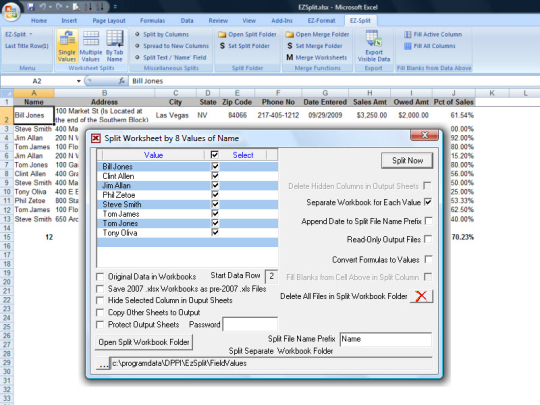The image size is (540, 405).
Task: Choose Split by Columns option
Action: [x=162, y=34]
